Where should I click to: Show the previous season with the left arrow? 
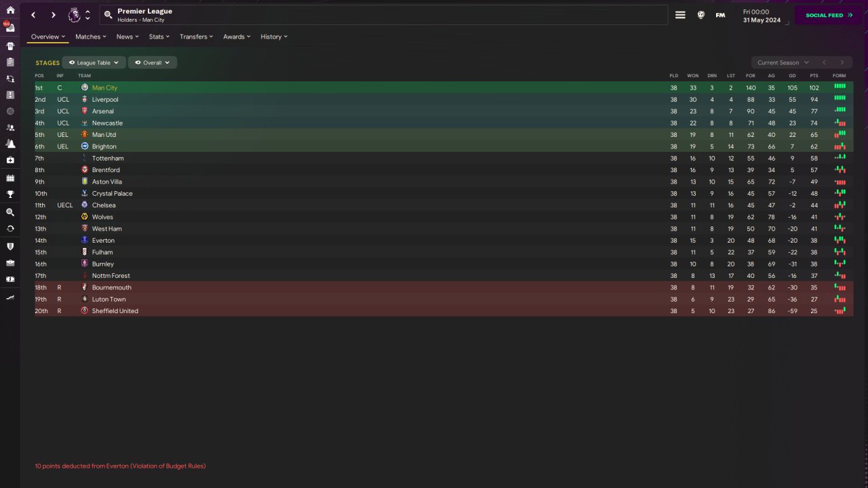click(x=824, y=62)
